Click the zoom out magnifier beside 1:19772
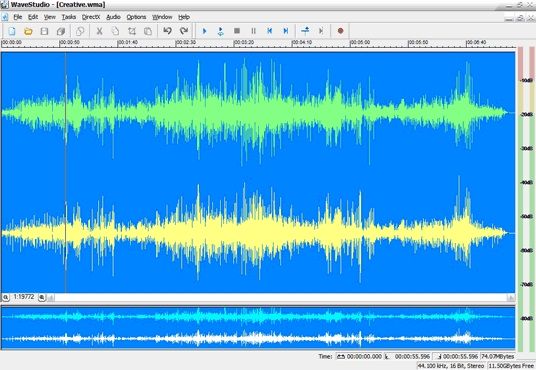 coord(5,298)
